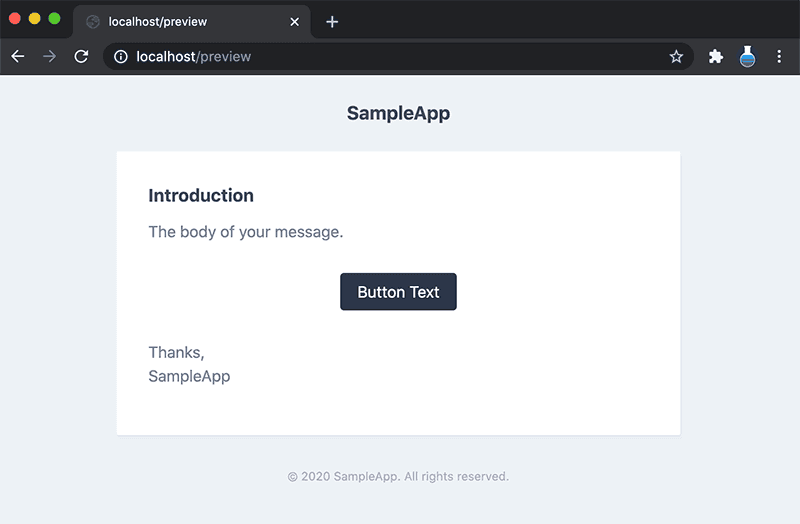Viewport: 800px width, 524px height.
Task: Bookmark this page with the star icon
Action: tap(676, 57)
